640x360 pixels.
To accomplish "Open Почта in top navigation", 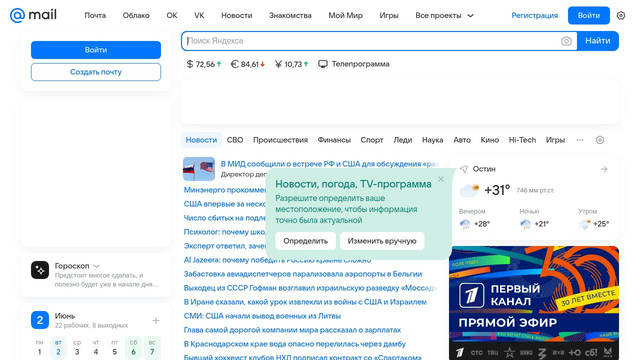I will (x=95, y=16).
